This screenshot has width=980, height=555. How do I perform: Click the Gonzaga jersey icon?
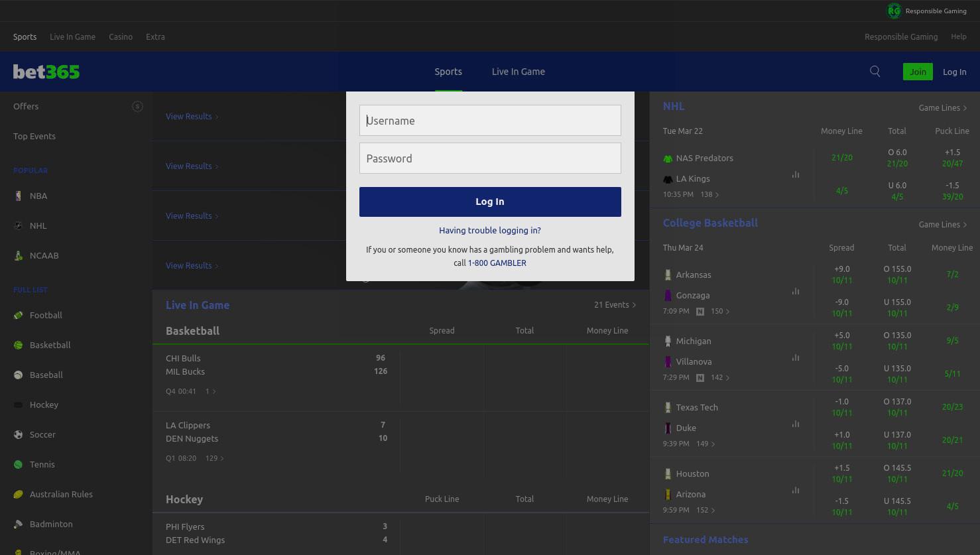(668, 295)
